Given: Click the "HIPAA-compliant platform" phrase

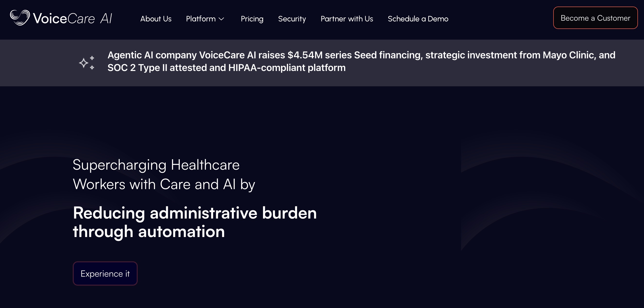Looking at the screenshot, I should (287, 68).
